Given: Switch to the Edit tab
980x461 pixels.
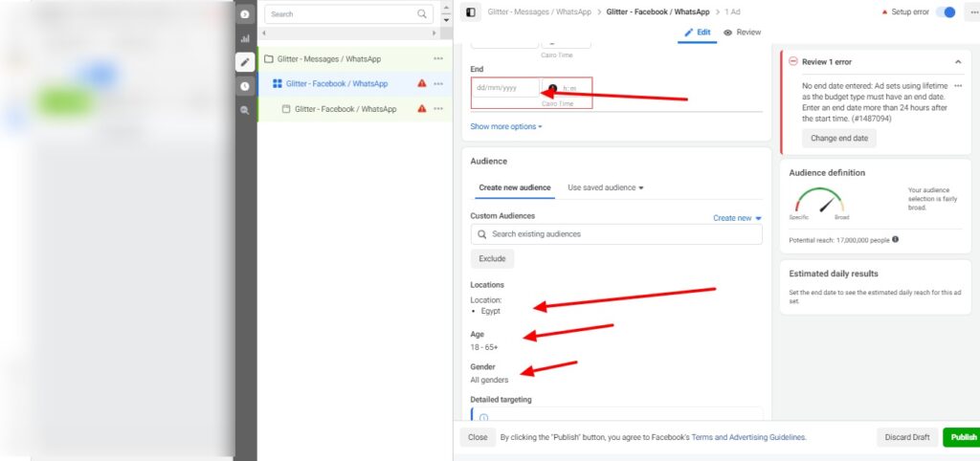Looking at the screenshot, I should tap(698, 33).
